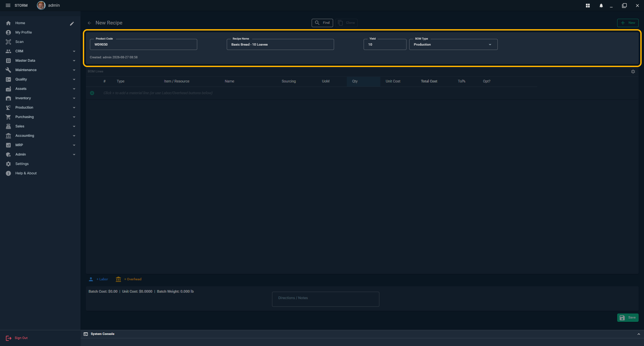Open the BOM Lines settings gear
This screenshot has height=346, width=644.
633,72
